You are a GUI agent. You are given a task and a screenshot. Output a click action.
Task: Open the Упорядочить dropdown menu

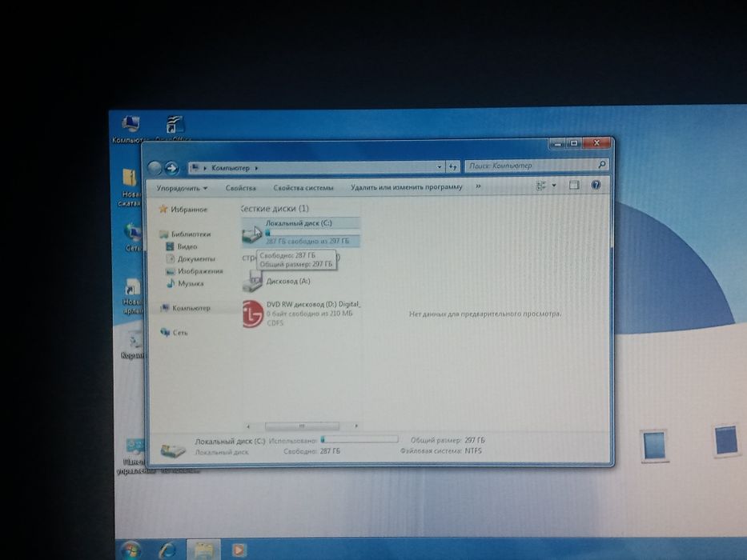click(182, 188)
